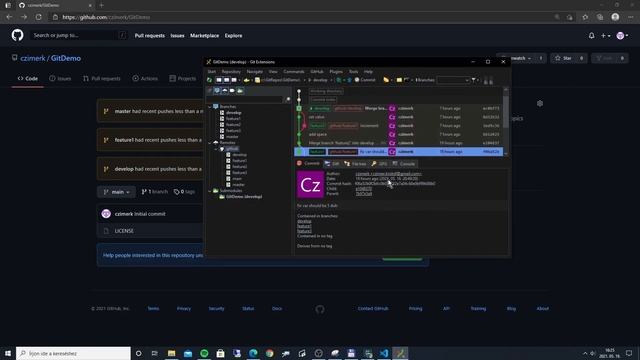Open the Branches filter combo box
640x360 pixels.
[x=453, y=80]
